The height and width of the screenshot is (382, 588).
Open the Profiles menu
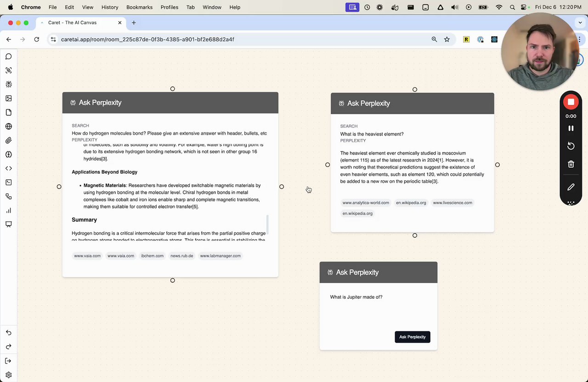pos(170,7)
